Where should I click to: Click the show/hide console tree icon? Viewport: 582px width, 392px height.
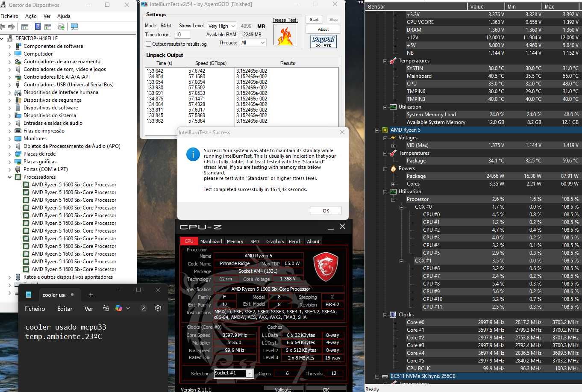pyautogui.click(x=25, y=27)
